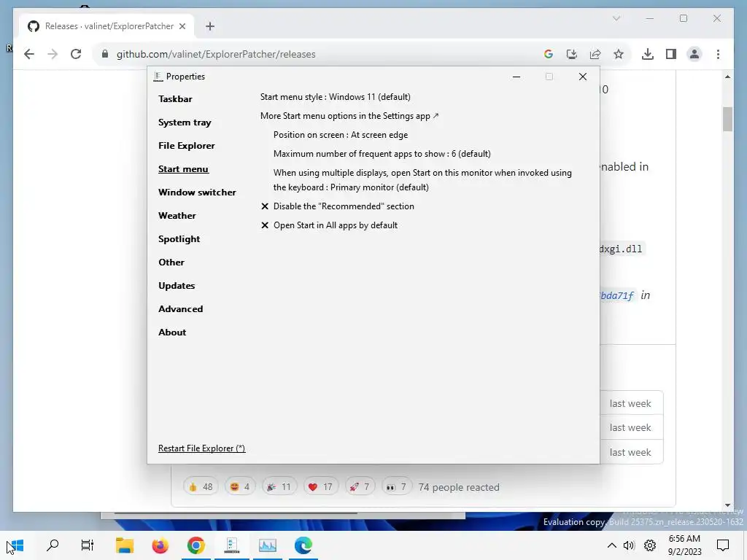Viewport: 747px width, 560px height.
Task: Launch Microsoft Edge from the taskbar
Action: (303, 545)
